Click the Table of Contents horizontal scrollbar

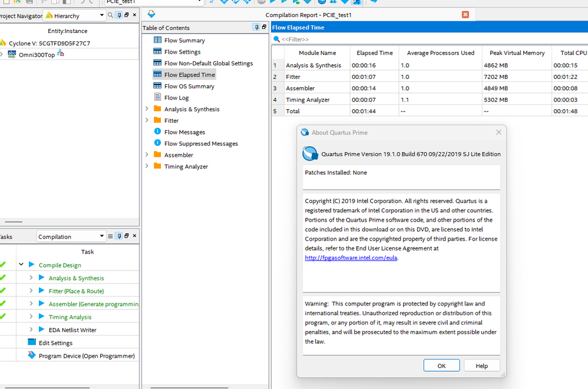tap(189, 387)
